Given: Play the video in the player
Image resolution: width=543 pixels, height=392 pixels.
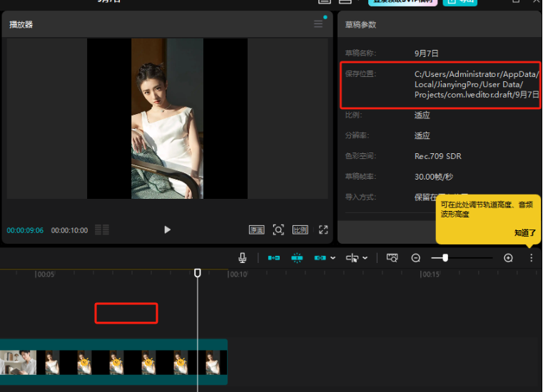Looking at the screenshot, I should (167, 229).
